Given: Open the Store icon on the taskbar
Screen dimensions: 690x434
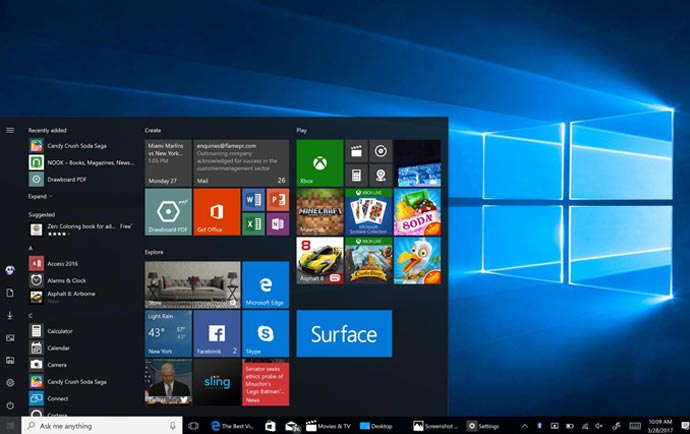Looking at the screenshot, I should pyautogui.click(x=270, y=426).
